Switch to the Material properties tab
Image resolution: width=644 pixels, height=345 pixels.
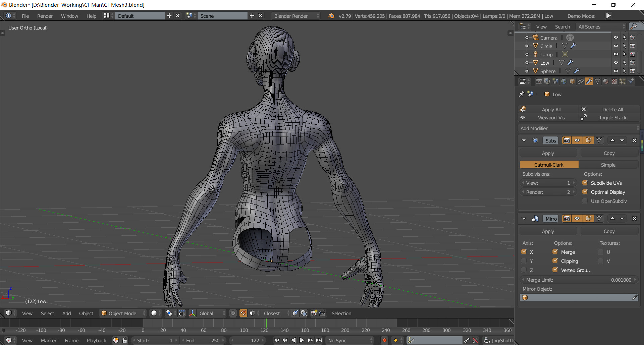click(x=606, y=81)
